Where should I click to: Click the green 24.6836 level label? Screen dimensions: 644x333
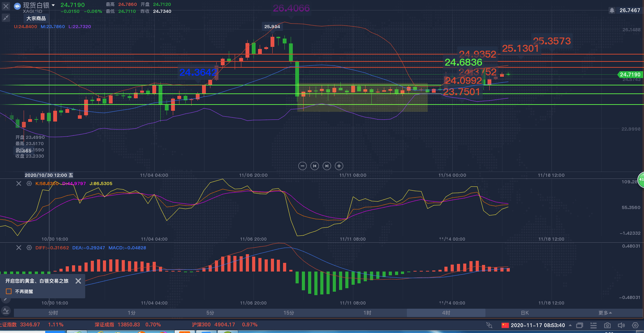click(x=464, y=62)
